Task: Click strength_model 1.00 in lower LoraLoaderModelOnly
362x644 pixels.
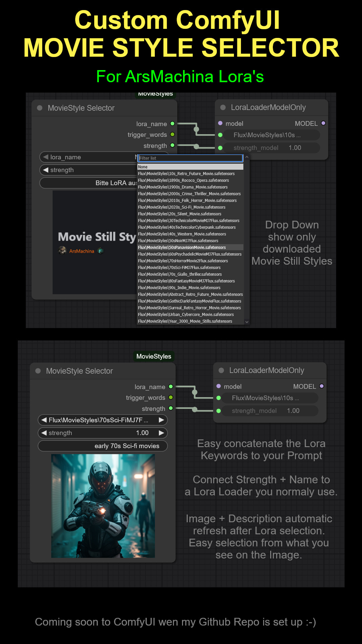Action: (x=270, y=411)
